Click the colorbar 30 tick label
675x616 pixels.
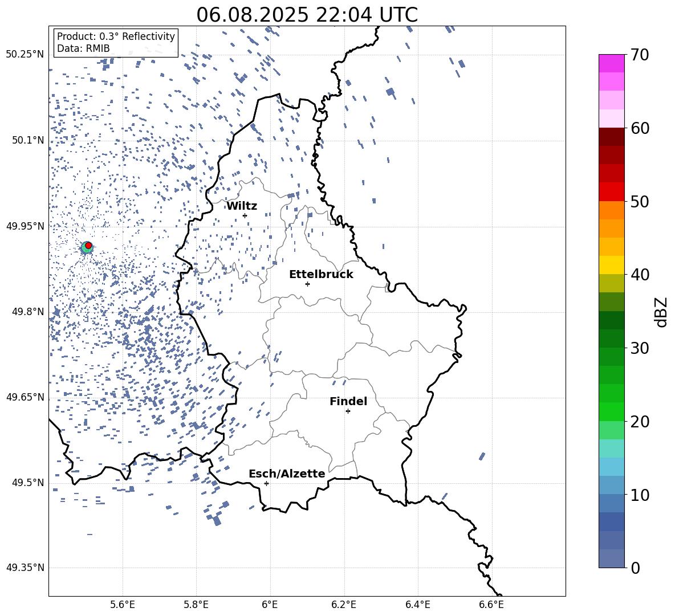pos(639,348)
